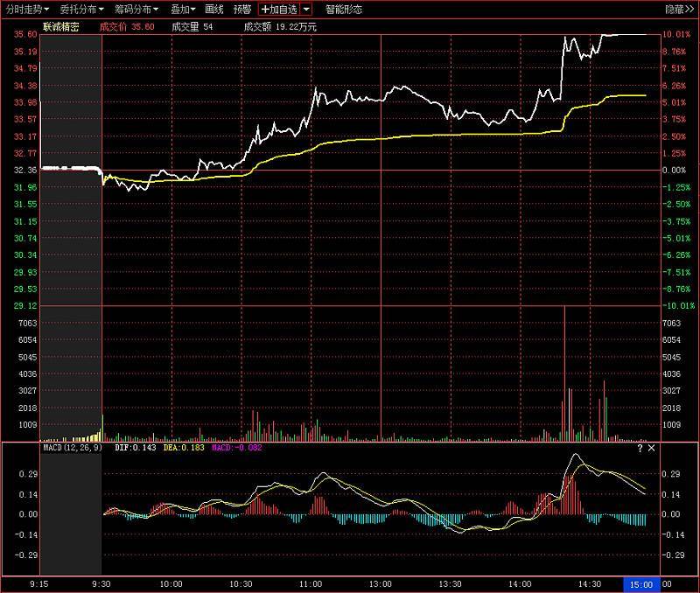700x593 pixels.
Task: Click the 7063 volume axis label on left
Action: (28, 323)
